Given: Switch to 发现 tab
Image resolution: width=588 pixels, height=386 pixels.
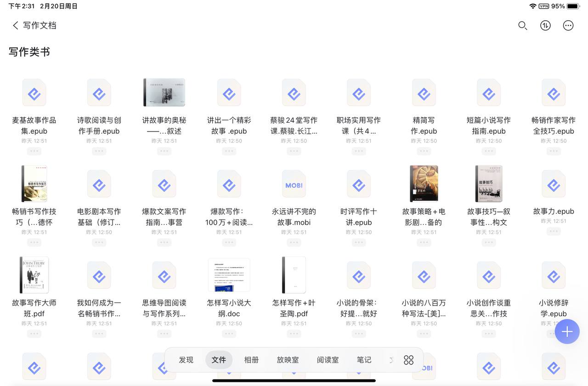Looking at the screenshot, I should [x=186, y=360].
